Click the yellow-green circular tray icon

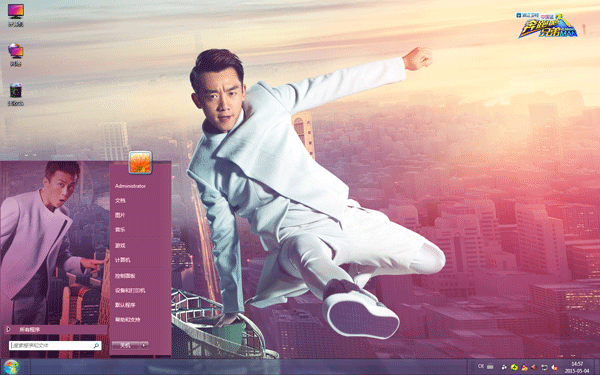(514, 367)
